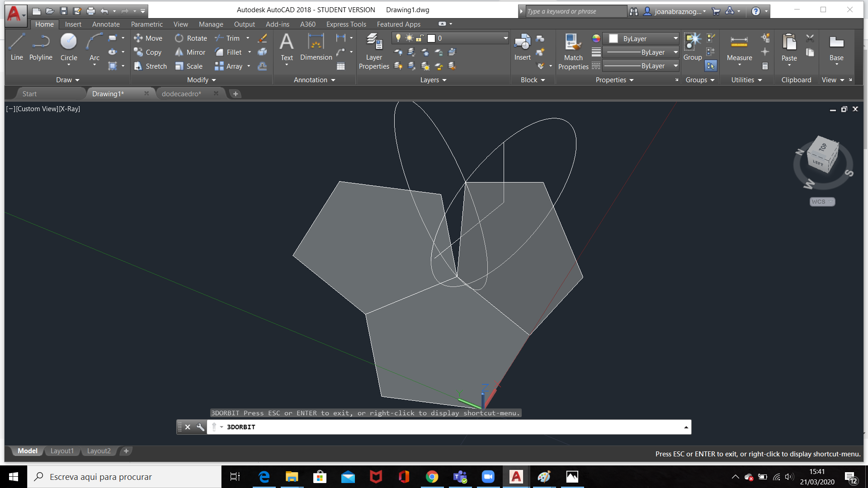Choose the Mirror tool

click(190, 52)
